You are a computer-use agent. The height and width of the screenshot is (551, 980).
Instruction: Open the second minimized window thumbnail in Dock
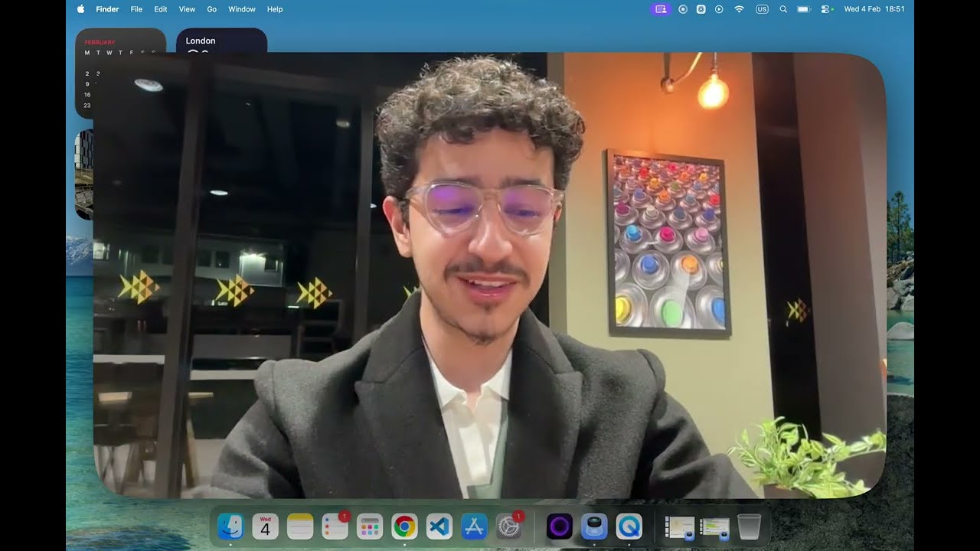pos(715,527)
